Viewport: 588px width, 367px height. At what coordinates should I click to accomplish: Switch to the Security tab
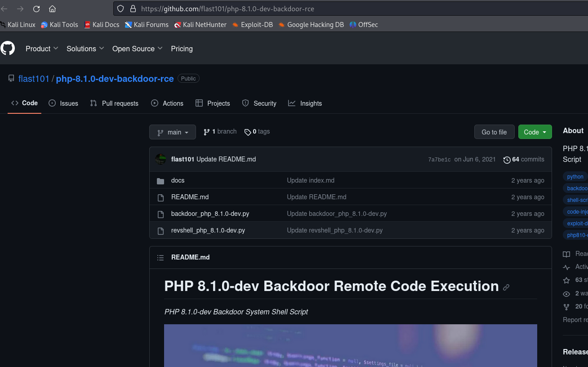(x=259, y=103)
